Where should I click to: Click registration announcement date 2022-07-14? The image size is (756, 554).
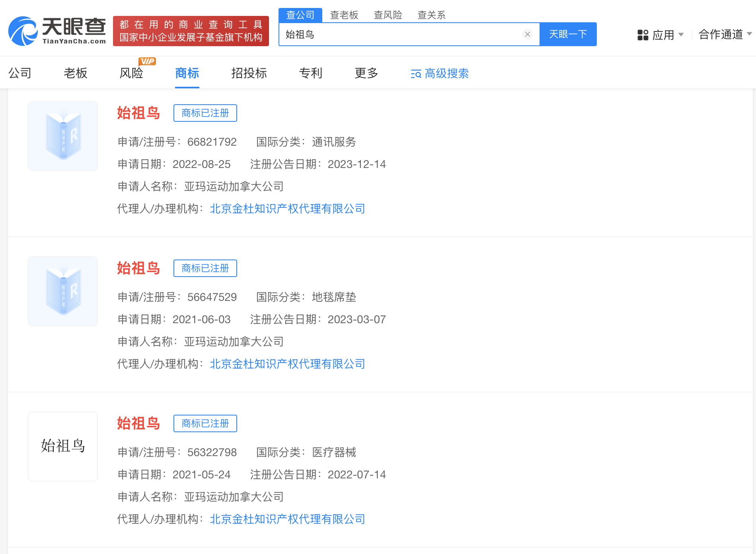pos(357,475)
